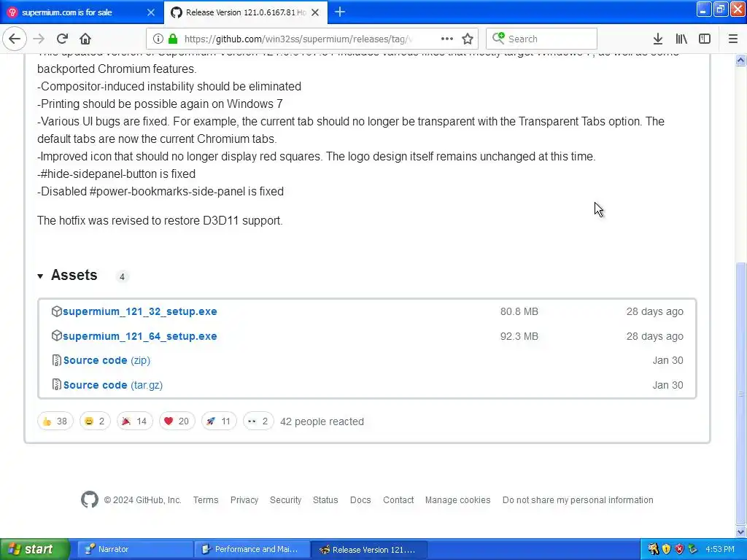Screen dimensions: 747x560
Task: Click file icon beside Source code (tar.gz)
Action: tap(57, 385)
